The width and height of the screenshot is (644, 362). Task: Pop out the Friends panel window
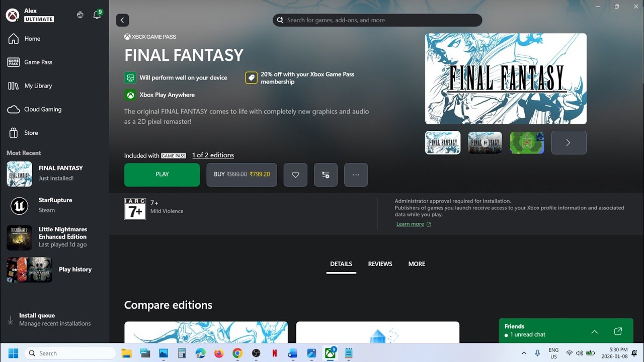618,331
